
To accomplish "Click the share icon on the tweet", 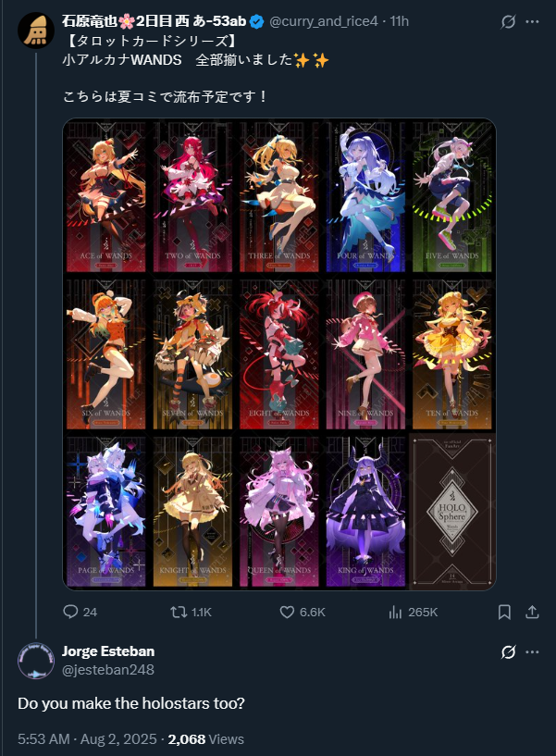I will 532,612.
